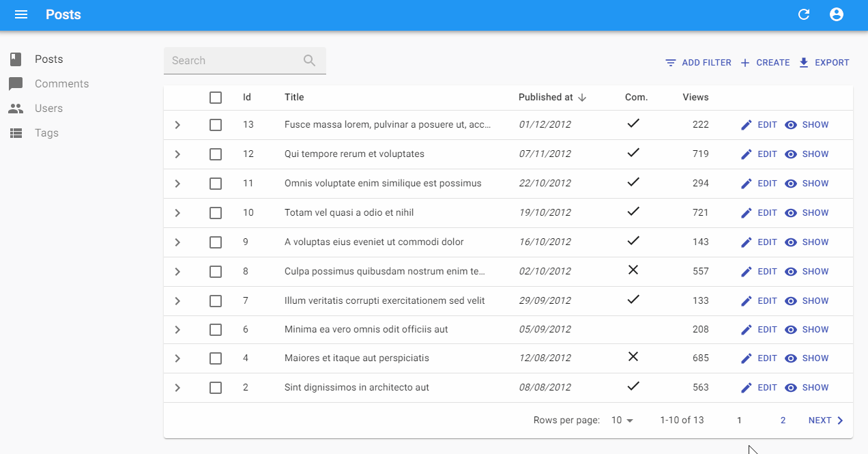
Task: Select the Posts section in the sidebar
Action: click(x=48, y=59)
